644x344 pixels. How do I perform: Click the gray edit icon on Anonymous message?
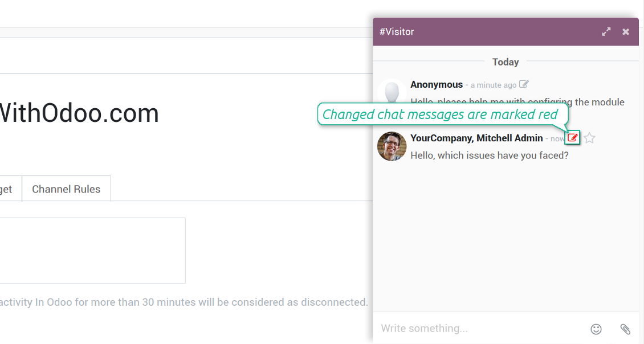(524, 84)
